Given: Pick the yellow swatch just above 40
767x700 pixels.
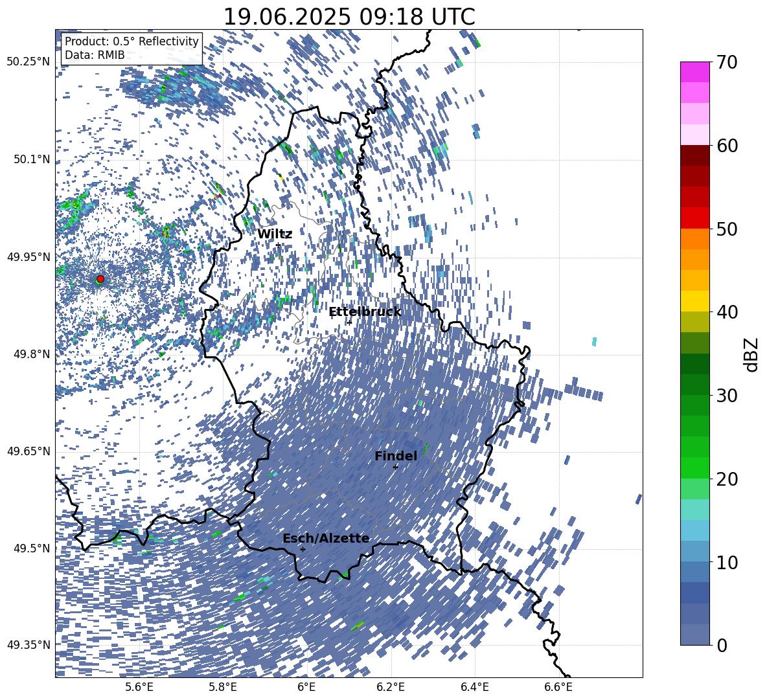Looking at the screenshot, I should pyautogui.click(x=695, y=301).
